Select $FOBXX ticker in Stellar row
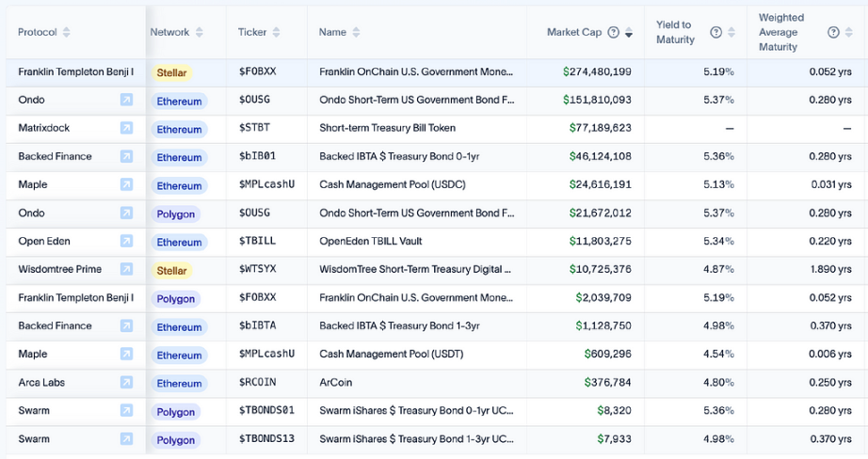This screenshot has height=459, width=868. tap(257, 71)
